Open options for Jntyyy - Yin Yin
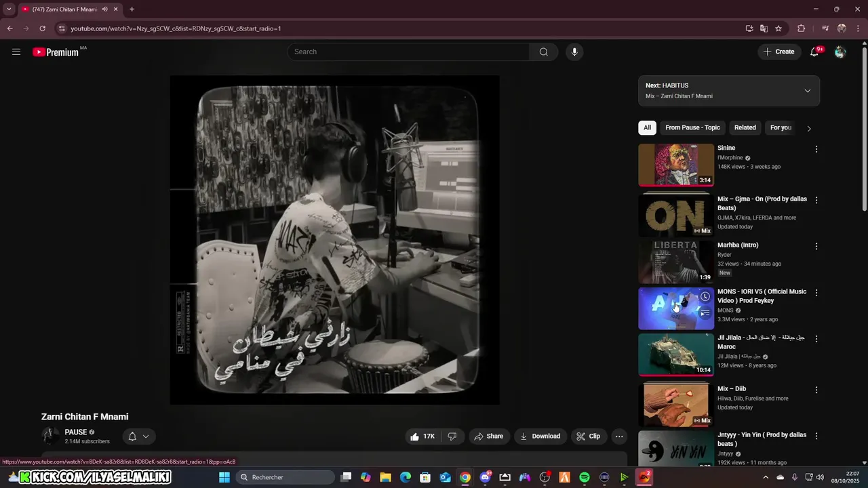 (816, 436)
